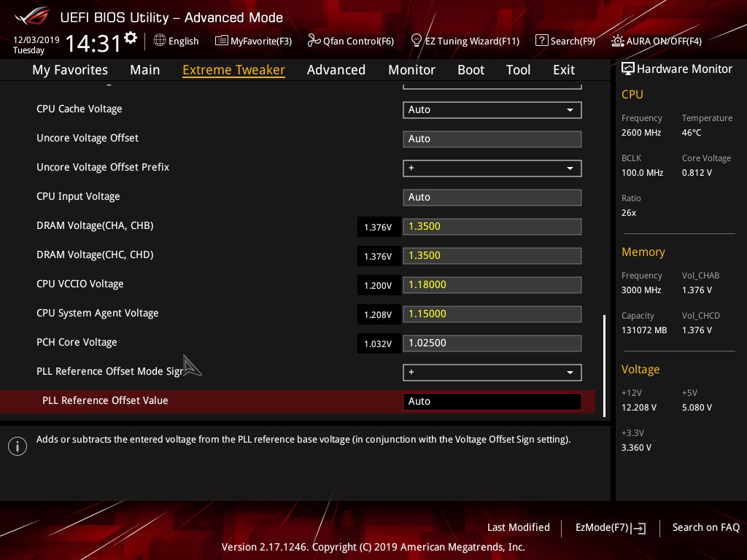This screenshot has height=560, width=747.
Task: Edit the DRAM Voltage(CHA, CHB) value field
Action: (492, 226)
